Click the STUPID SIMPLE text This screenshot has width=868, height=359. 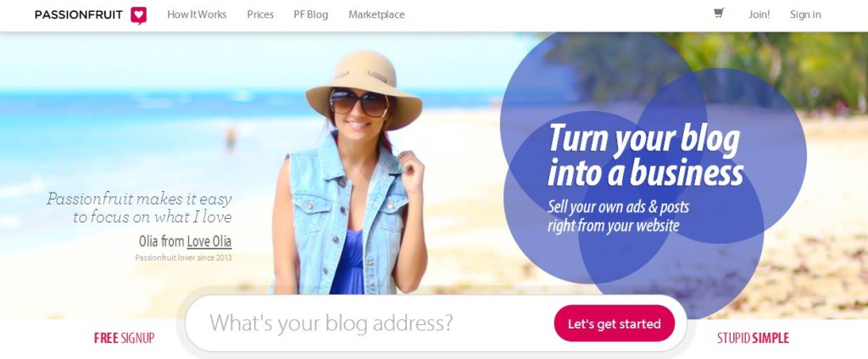coord(753,338)
